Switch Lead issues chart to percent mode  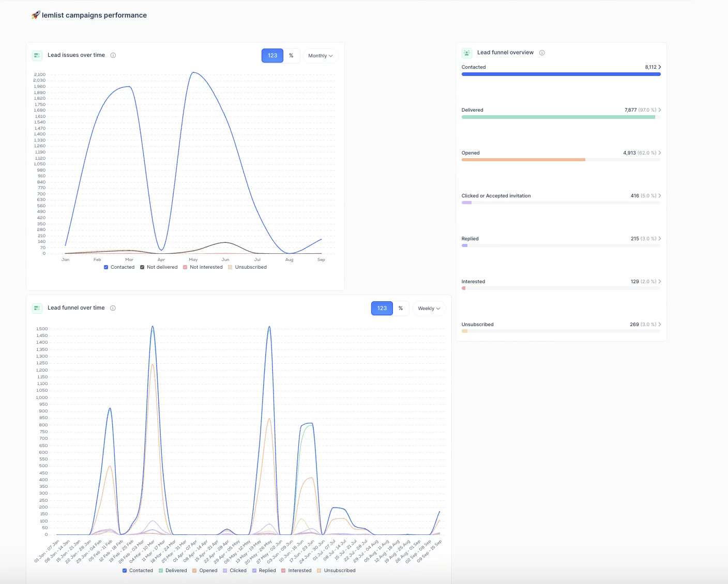click(x=291, y=56)
